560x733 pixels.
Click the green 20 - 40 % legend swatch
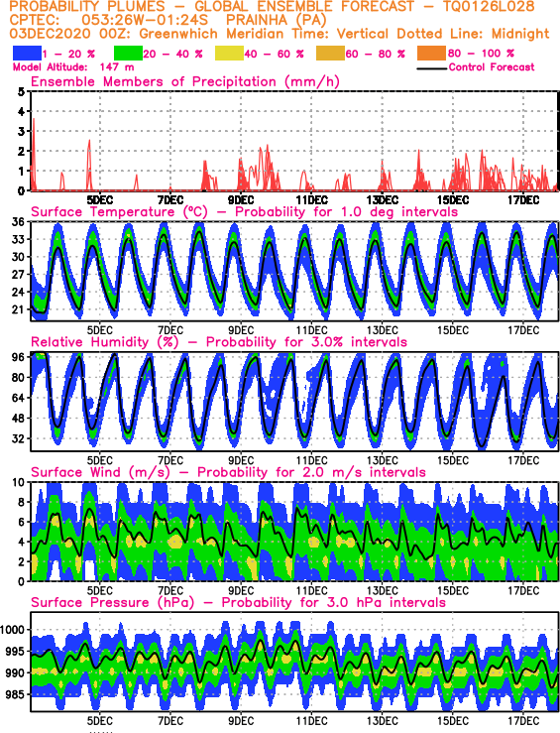coord(128,54)
